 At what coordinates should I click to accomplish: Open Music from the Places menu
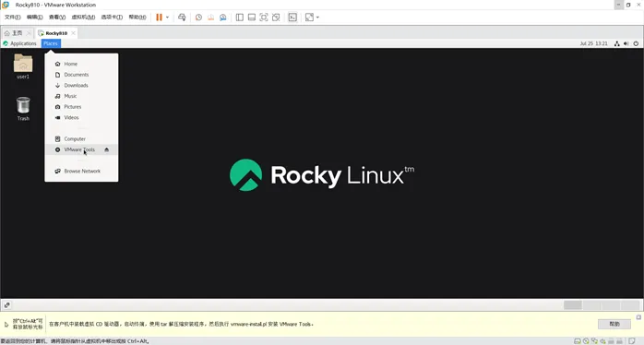pyautogui.click(x=81, y=96)
